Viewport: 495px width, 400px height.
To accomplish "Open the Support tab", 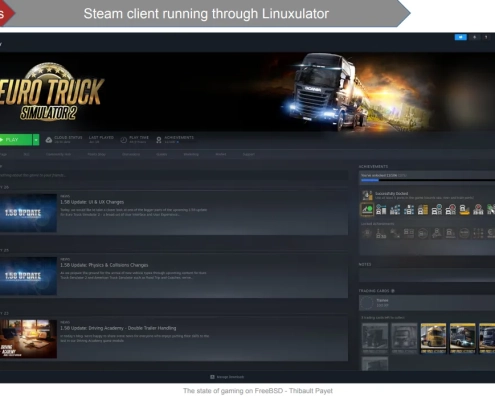I will tap(249, 154).
